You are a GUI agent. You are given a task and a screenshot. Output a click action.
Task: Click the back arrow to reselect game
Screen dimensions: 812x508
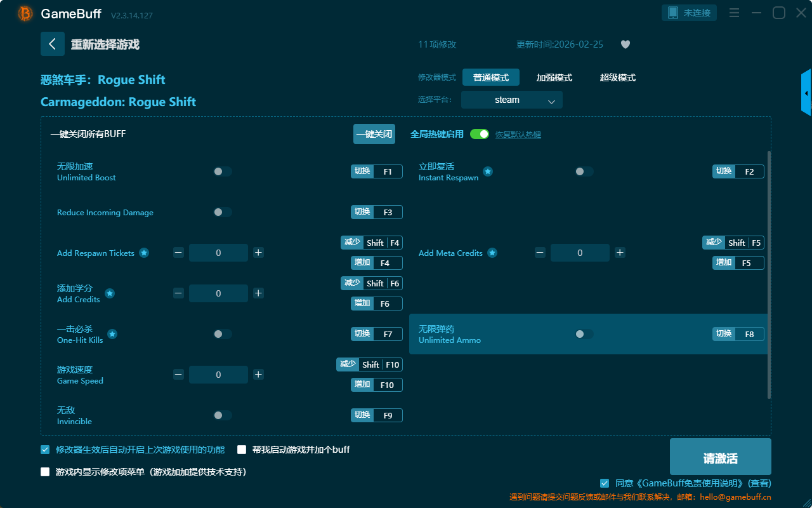[53, 44]
